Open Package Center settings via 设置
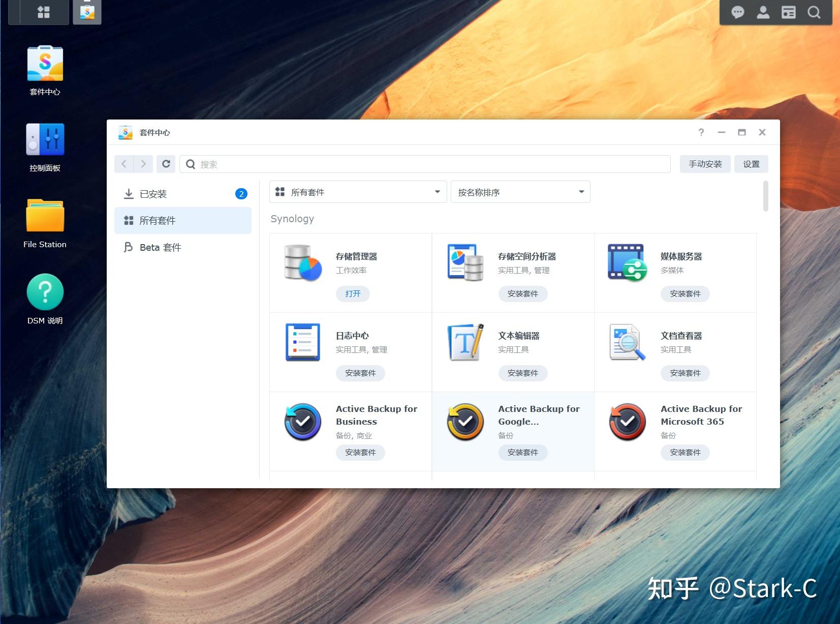840x624 pixels. [x=751, y=164]
